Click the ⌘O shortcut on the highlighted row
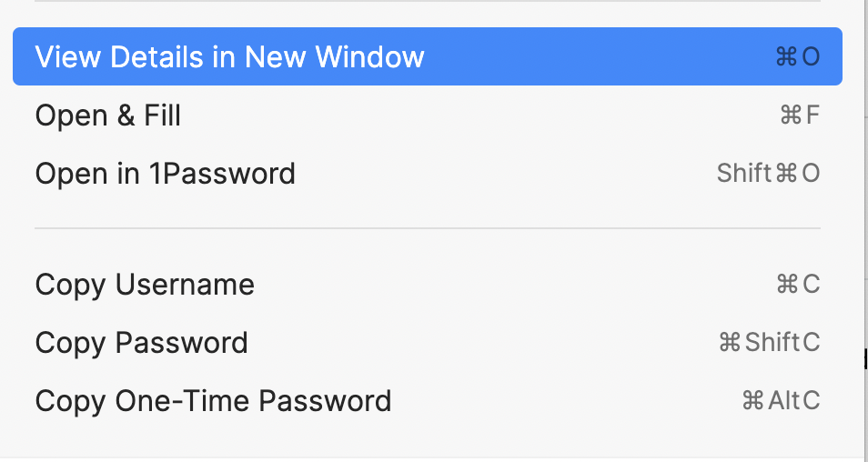This screenshot has height=462, width=868. (x=797, y=57)
